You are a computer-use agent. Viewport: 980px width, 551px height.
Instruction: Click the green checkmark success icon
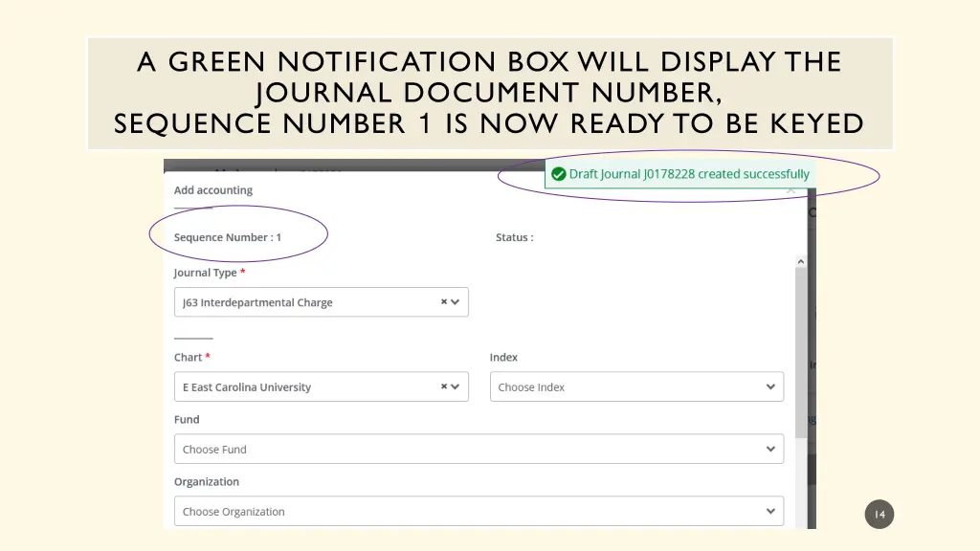tap(557, 174)
